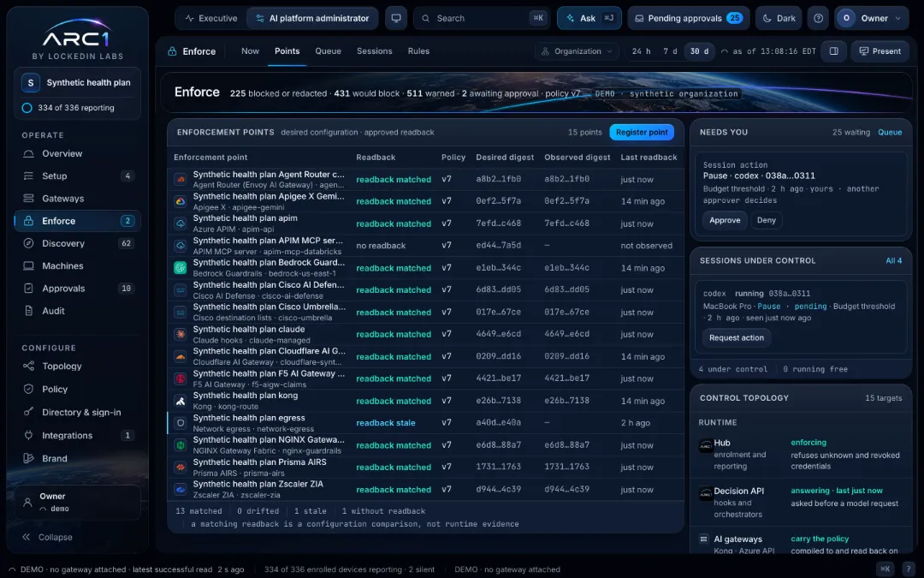Click the Cloudflare AI Gateway row icon
The width and height of the screenshot is (924, 578).
tap(181, 356)
